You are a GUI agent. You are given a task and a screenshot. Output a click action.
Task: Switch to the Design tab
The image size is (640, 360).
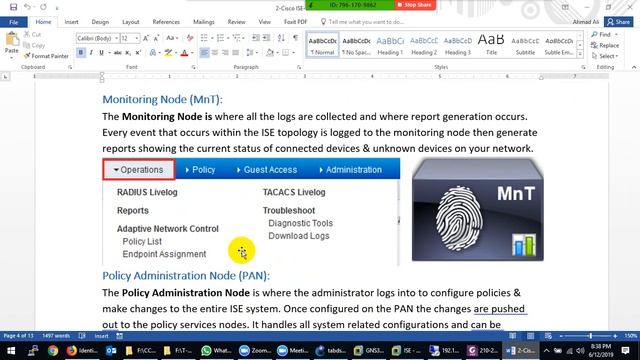(100, 22)
